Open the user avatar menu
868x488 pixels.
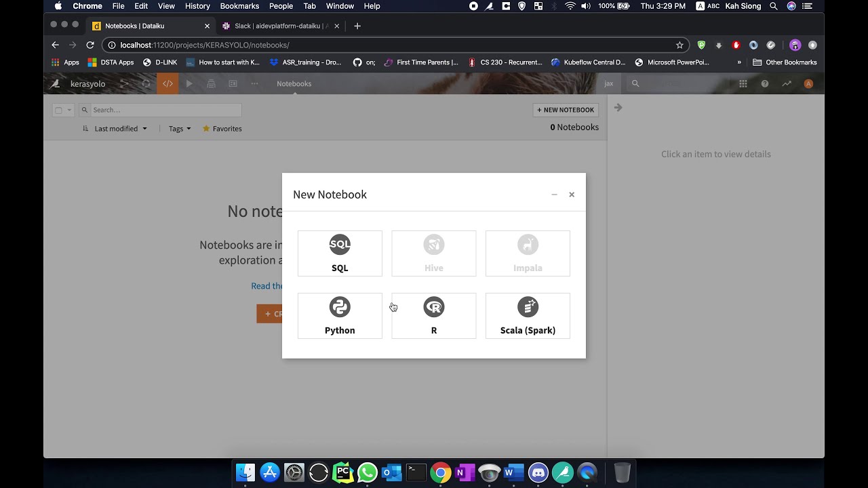pyautogui.click(x=808, y=83)
